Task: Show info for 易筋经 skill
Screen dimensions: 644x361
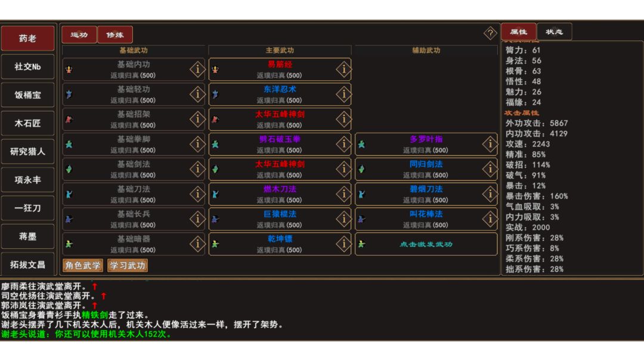Action: [343, 69]
